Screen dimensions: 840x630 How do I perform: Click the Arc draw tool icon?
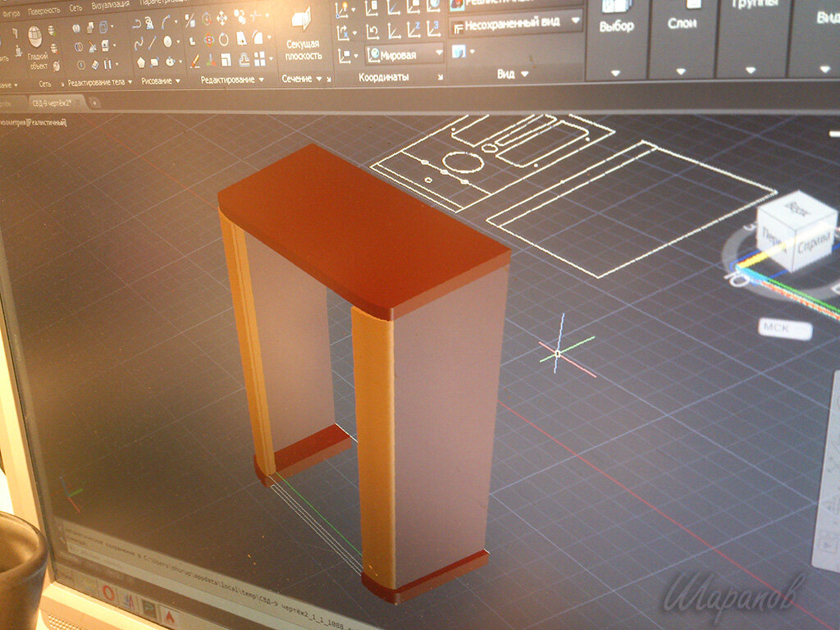tap(167, 22)
